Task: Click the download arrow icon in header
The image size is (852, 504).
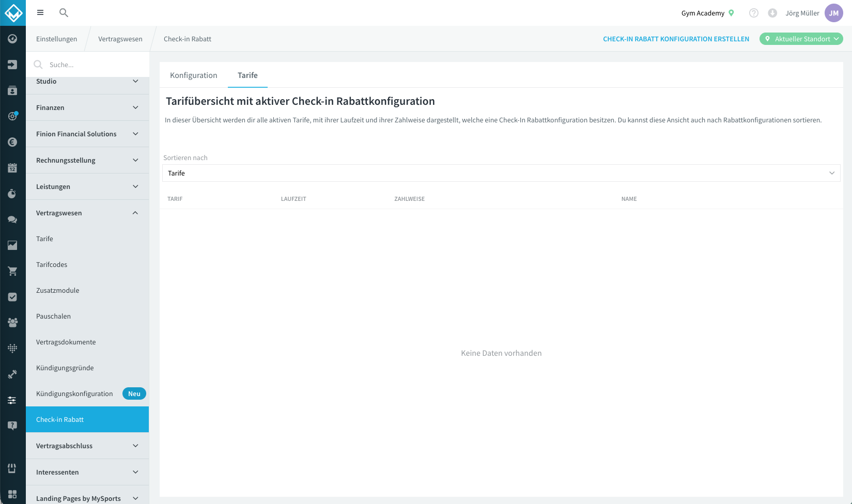Action: [772, 13]
